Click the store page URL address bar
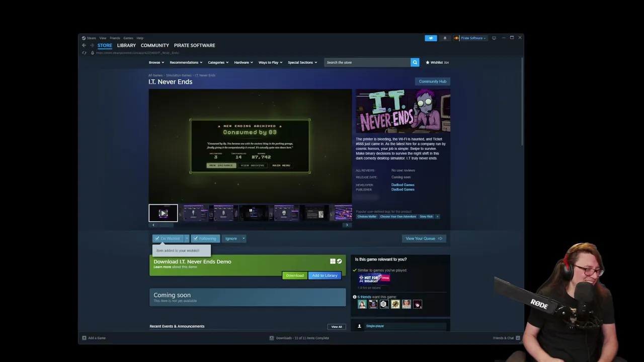Image resolution: width=644 pixels, height=362 pixels. 137,53
